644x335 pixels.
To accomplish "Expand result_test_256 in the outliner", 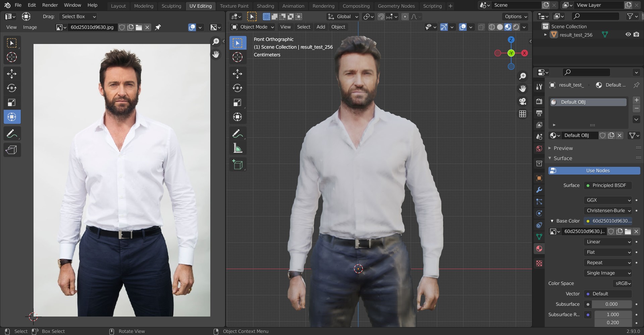I will [x=545, y=35].
